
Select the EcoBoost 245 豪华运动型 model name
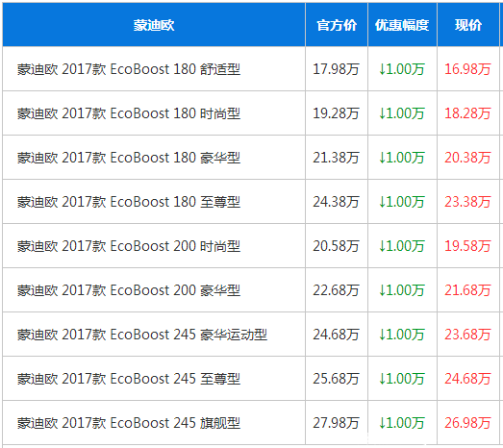[x=142, y=335]
